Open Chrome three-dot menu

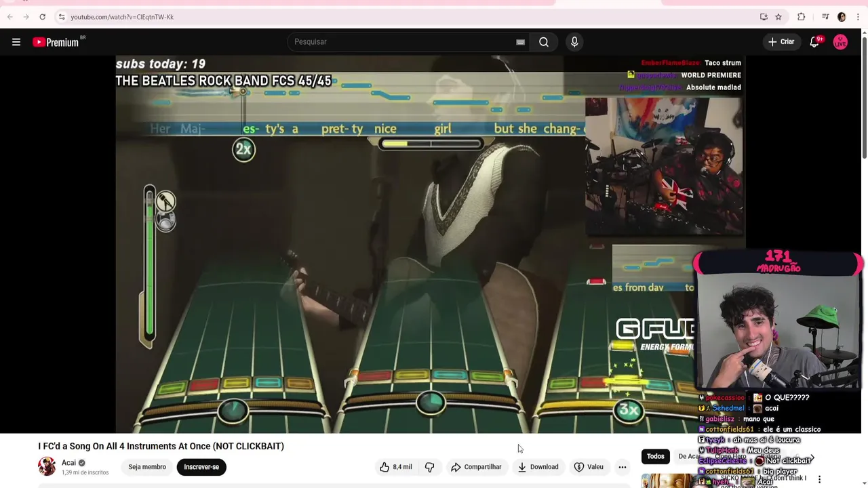click(x=858, y=17)
